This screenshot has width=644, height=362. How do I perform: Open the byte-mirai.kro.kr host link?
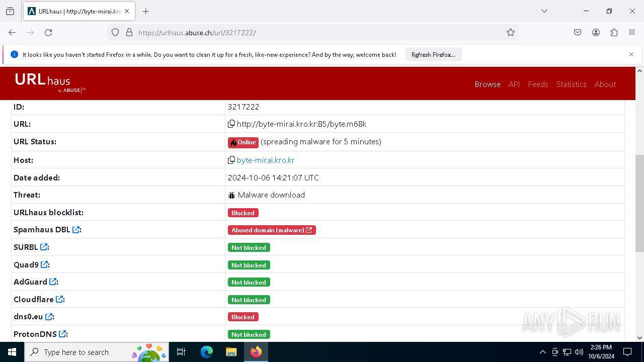tap(266, 160)
